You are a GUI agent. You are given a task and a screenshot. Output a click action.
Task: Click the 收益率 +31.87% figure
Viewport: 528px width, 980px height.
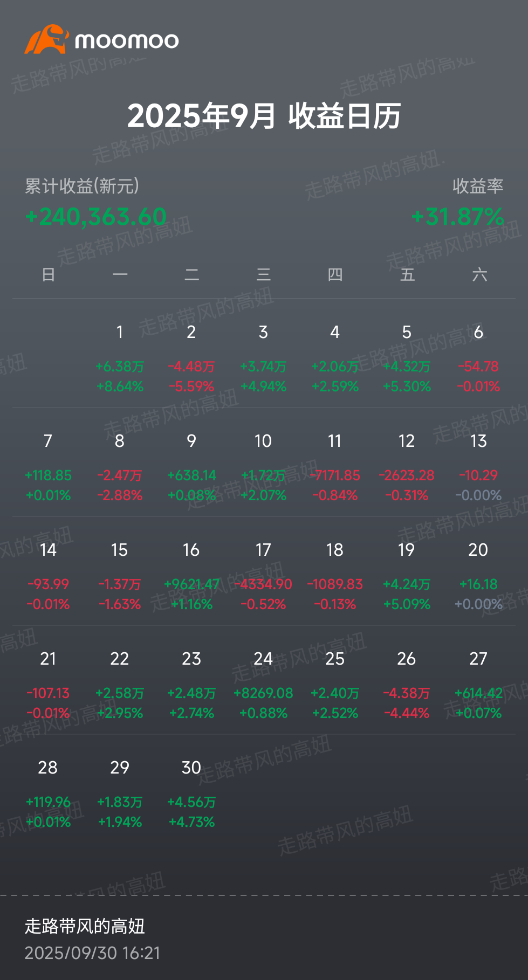(x=457, y=217)
